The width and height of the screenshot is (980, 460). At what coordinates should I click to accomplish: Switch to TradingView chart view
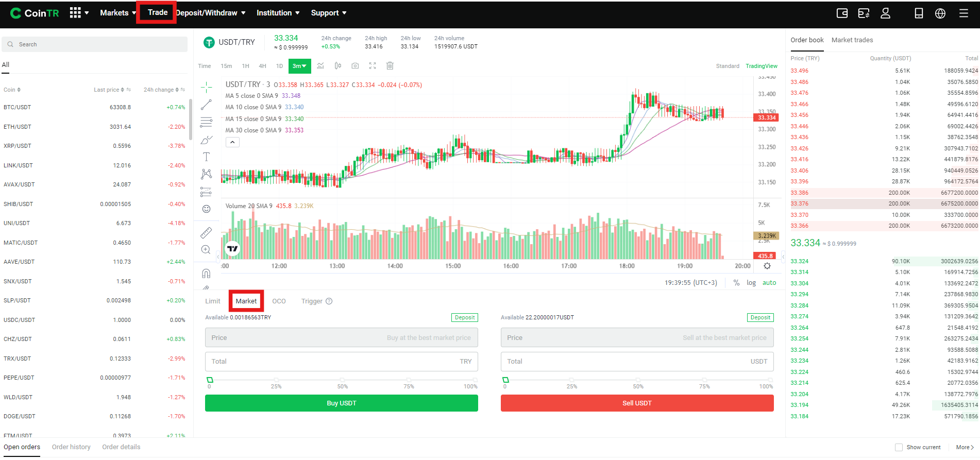coord(762,66)
